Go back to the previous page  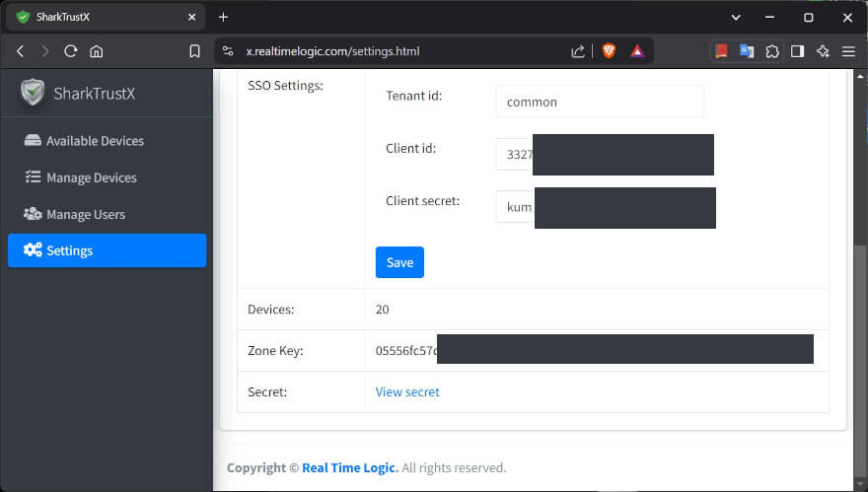21,51
